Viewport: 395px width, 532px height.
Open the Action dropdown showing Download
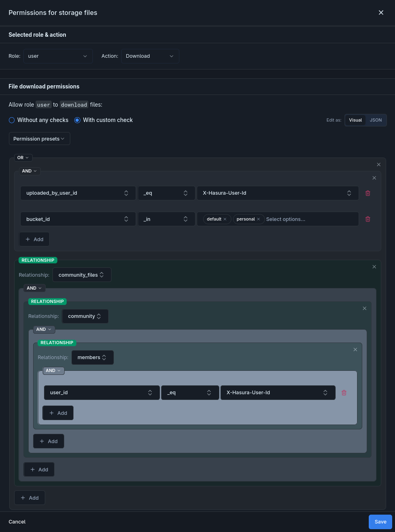click(150, 56)
